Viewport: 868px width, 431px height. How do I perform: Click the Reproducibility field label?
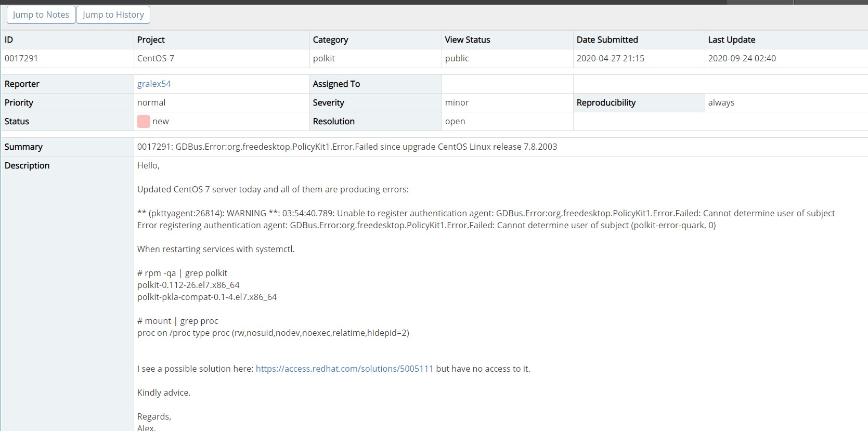(606, 102)
